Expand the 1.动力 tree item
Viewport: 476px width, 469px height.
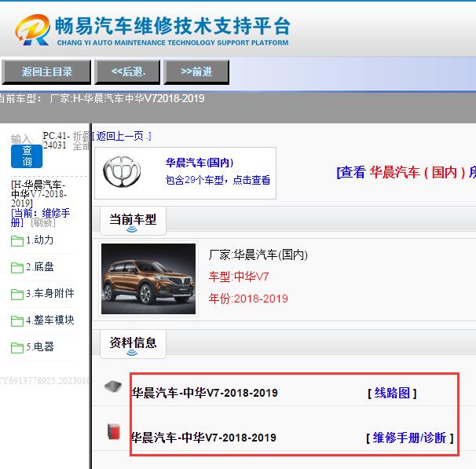pos(40,240)
